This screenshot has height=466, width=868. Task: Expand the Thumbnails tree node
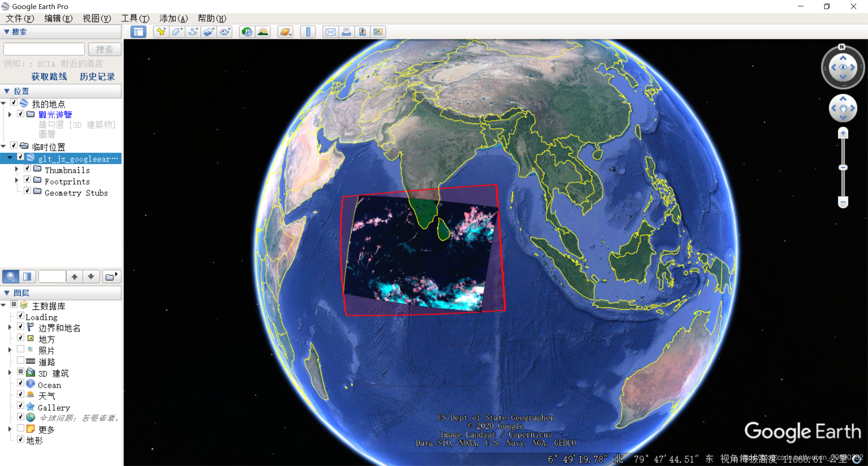click(17, 169)
